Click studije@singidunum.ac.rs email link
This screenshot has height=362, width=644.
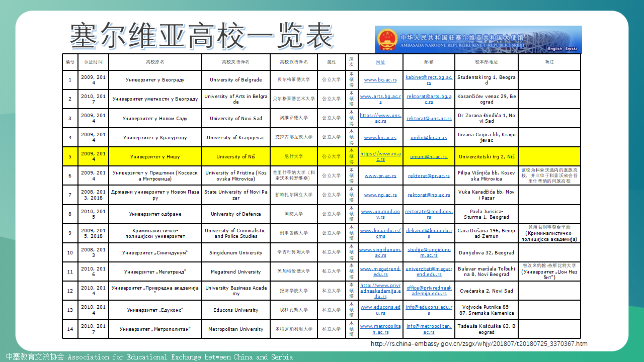pyautogui.click(x=429, y=252)
